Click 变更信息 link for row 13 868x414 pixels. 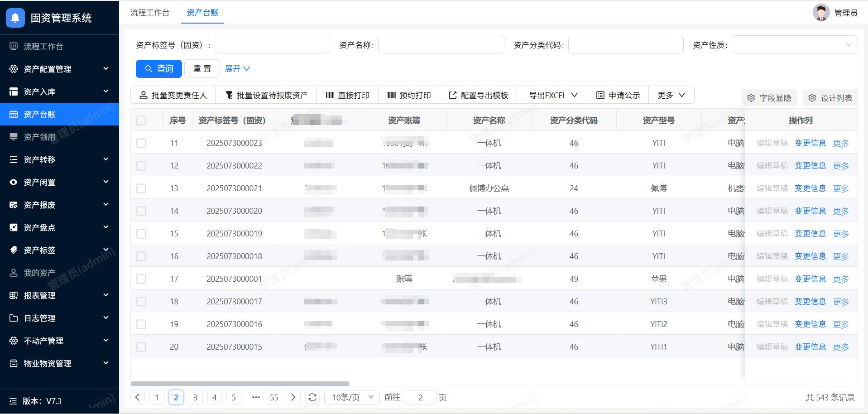point(810,188)
